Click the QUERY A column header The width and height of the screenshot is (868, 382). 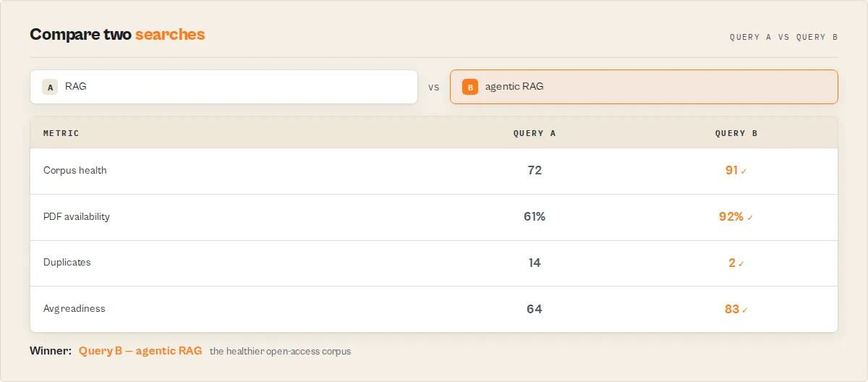[535, 133]
